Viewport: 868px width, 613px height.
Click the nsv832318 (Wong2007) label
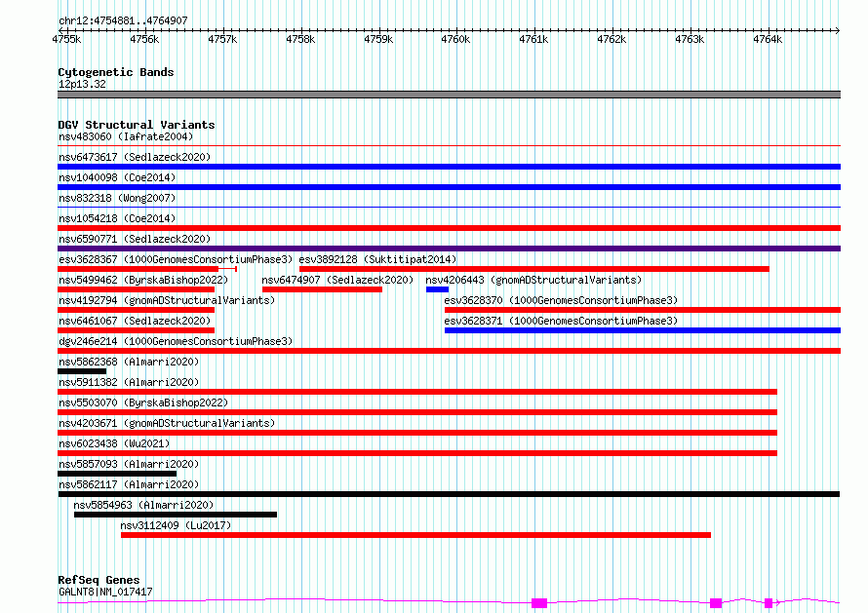point(117,198)
